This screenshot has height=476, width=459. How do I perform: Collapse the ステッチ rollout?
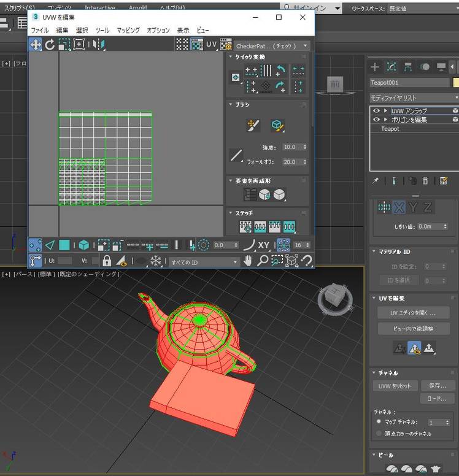click(x=230, y=212)
